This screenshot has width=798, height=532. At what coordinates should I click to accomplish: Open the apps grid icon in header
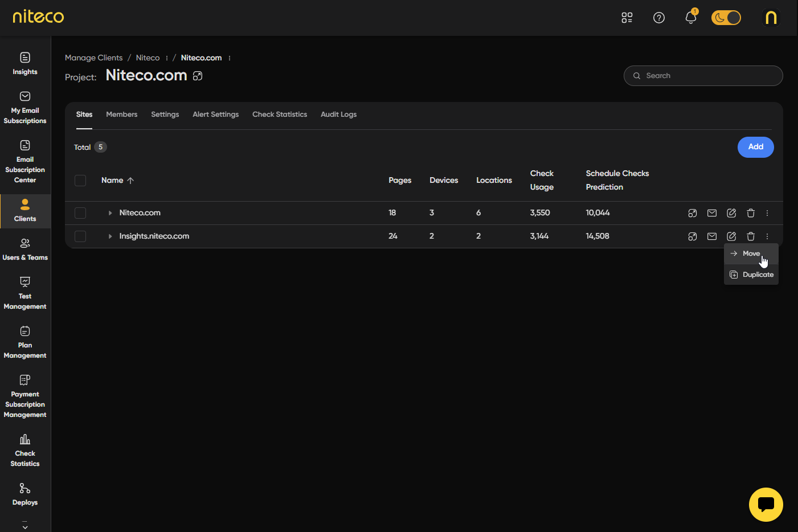tap(627, 18)
